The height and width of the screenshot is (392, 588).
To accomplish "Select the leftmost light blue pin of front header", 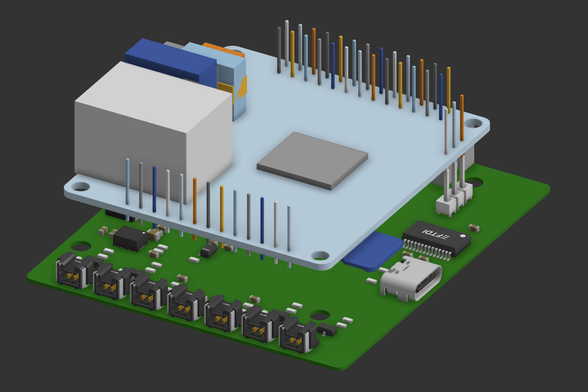I will [127, 181].
